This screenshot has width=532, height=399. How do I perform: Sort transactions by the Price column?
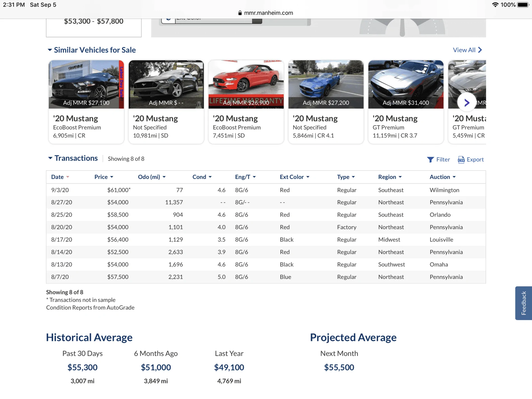click(104, 177)
